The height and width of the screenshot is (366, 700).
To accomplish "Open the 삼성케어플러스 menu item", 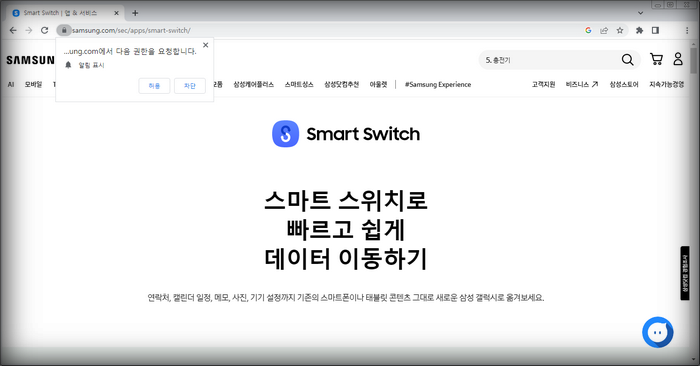I will click(254, 84).
